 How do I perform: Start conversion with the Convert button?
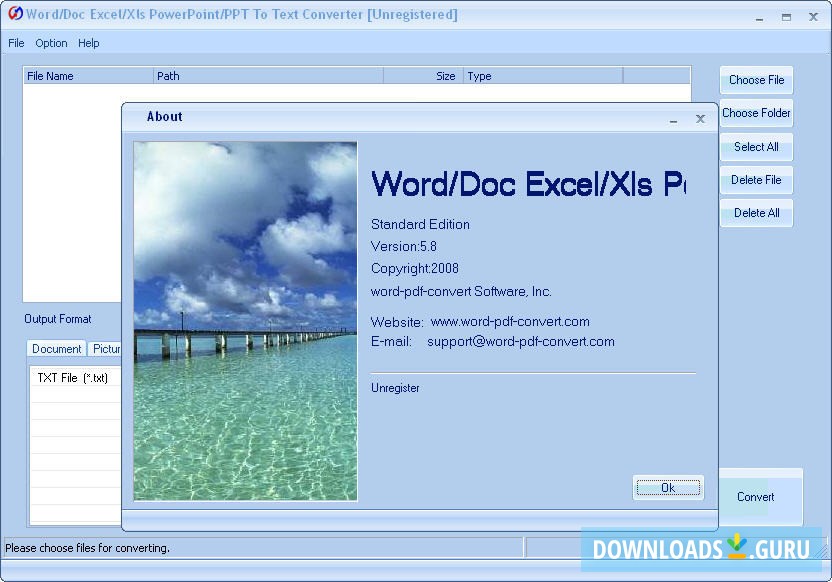click(x=756, y=497)
